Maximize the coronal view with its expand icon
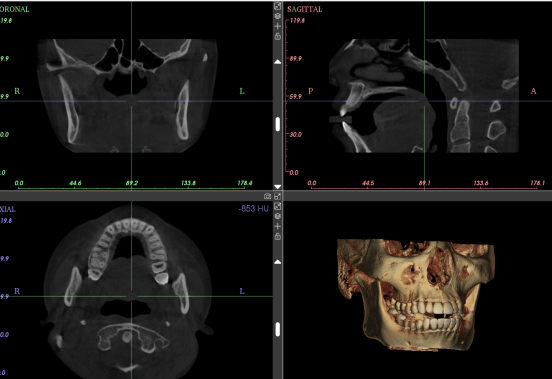552x379 pixels. pos(278,6)
